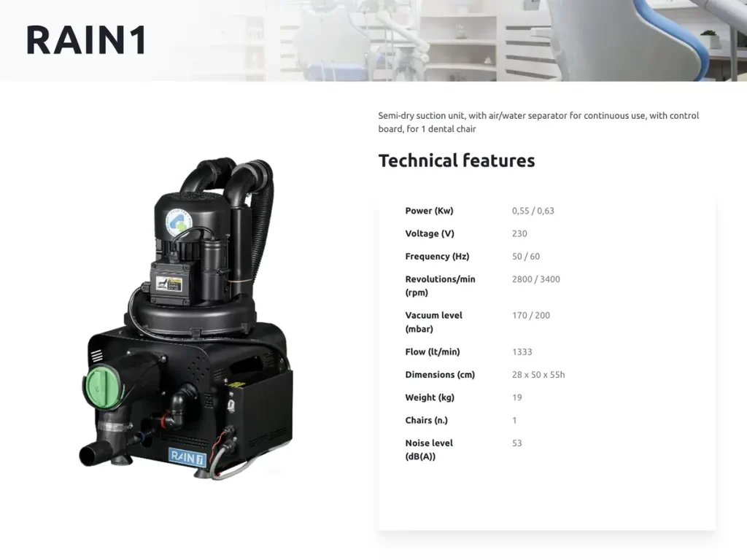Click the Vacuum level (mbar) label
The height and width of the screenshot is (560, 747).
coord(433,322)
